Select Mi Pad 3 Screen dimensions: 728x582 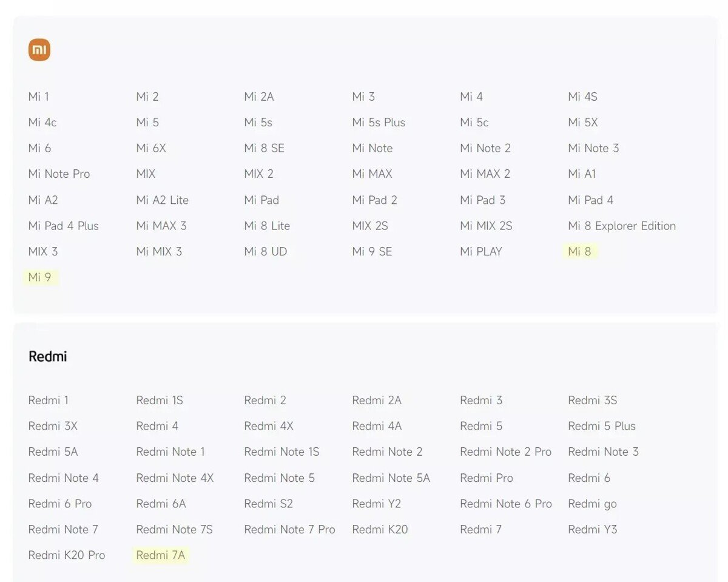[483, 200]
